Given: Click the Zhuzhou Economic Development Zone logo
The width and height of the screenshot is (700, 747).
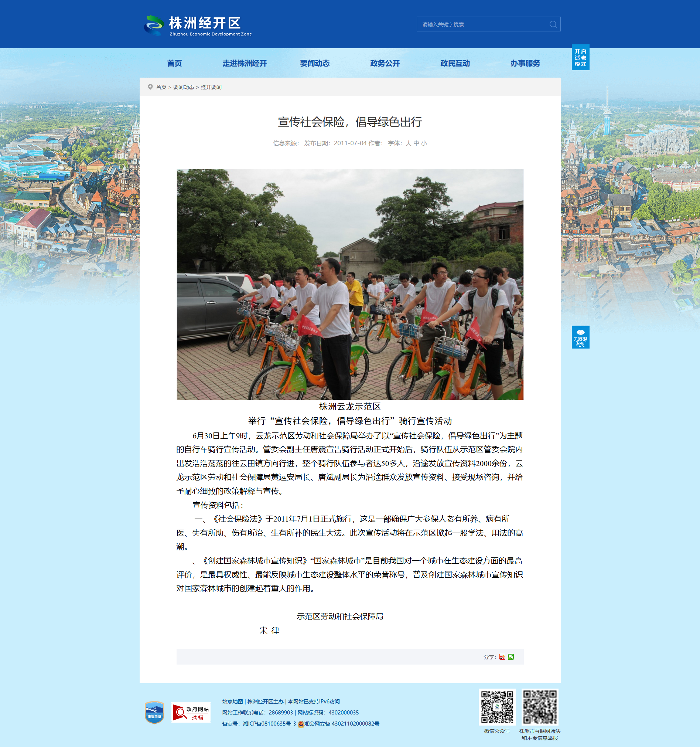Looking at the screenshot, I should 198,25.
